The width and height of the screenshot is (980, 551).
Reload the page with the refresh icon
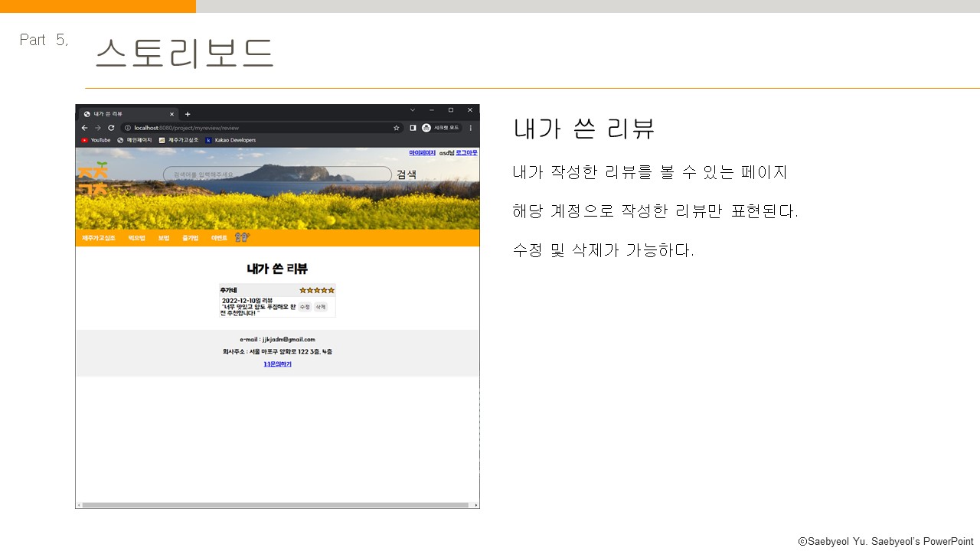coord(111,128)
